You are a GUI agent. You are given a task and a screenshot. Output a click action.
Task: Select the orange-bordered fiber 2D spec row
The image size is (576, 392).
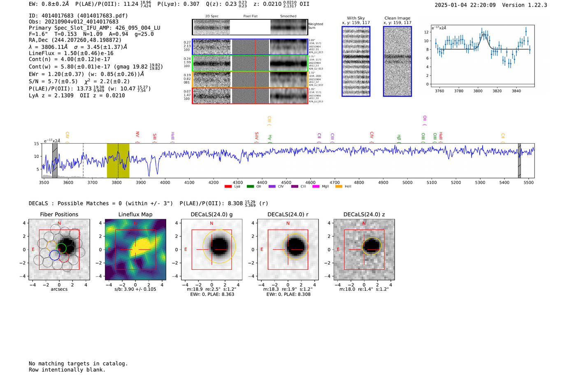point(250,79)
